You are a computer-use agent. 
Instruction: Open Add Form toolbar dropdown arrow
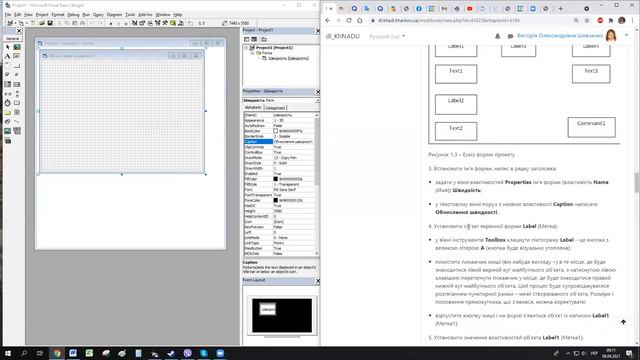coord(26,23)
